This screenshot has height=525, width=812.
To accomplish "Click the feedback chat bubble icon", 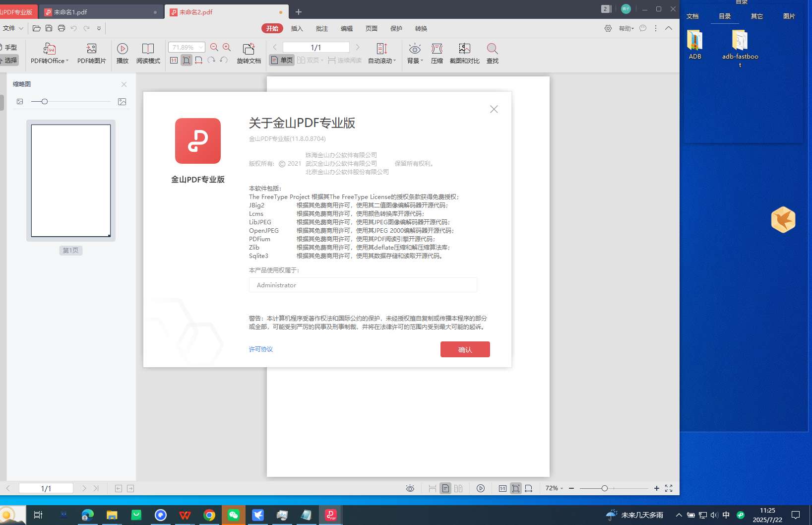I will (643, 28).
